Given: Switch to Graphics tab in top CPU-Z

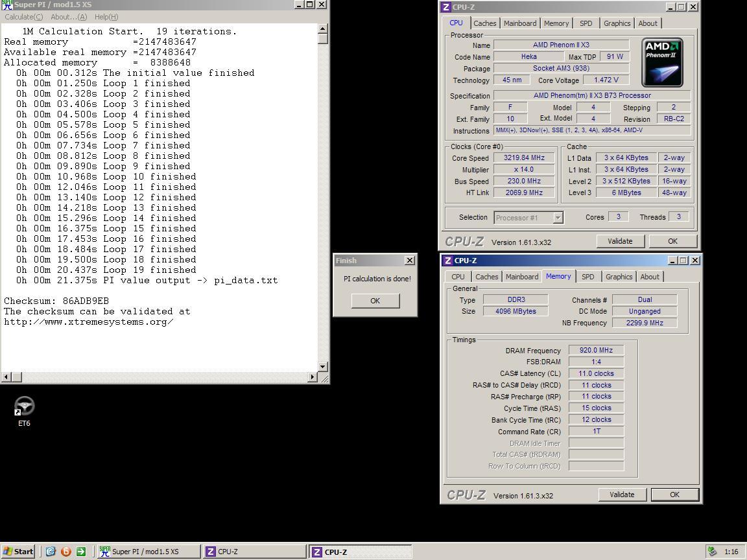Looking at the screenshot, I should (x=617, y=23).
